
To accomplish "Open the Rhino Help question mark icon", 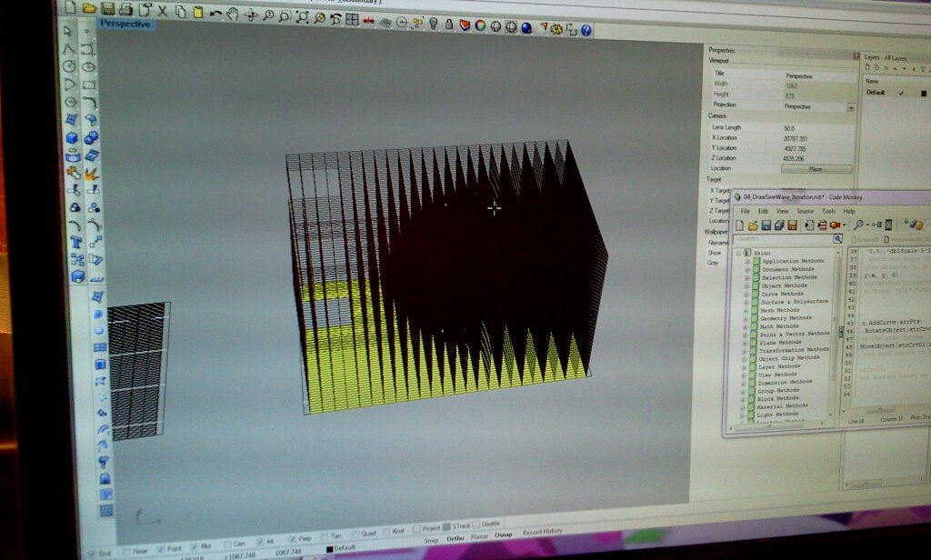I will [586, 30].
